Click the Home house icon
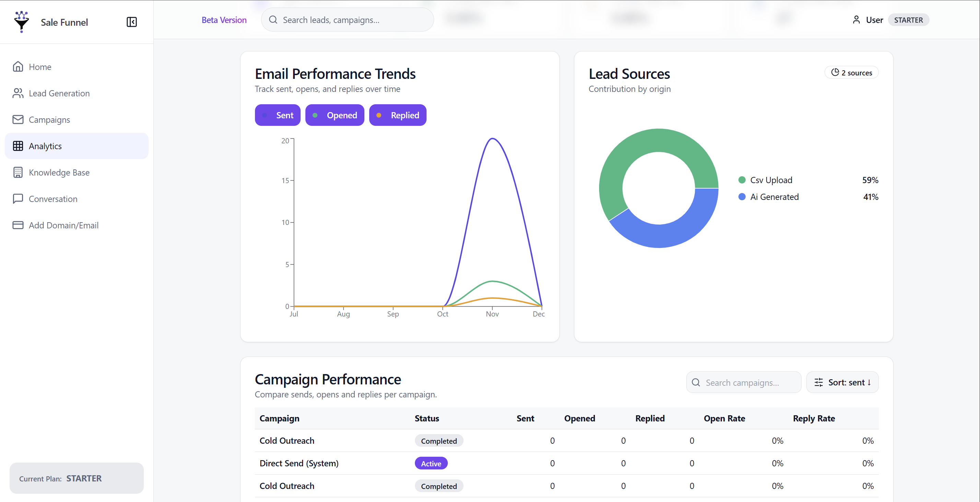This screenshot has height=502, width=980. click(18, 67)
